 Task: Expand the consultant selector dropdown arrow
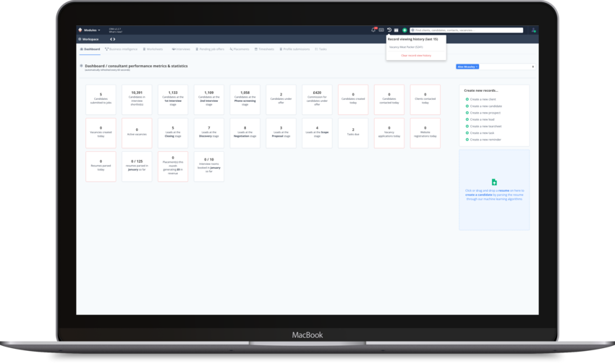click(533, 67)
